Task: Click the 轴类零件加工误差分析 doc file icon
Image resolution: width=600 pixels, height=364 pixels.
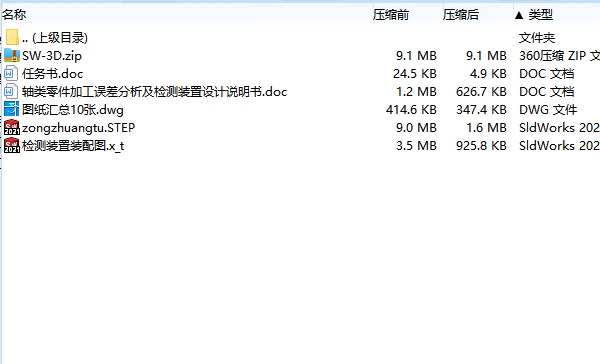Action: click(11, 91)
